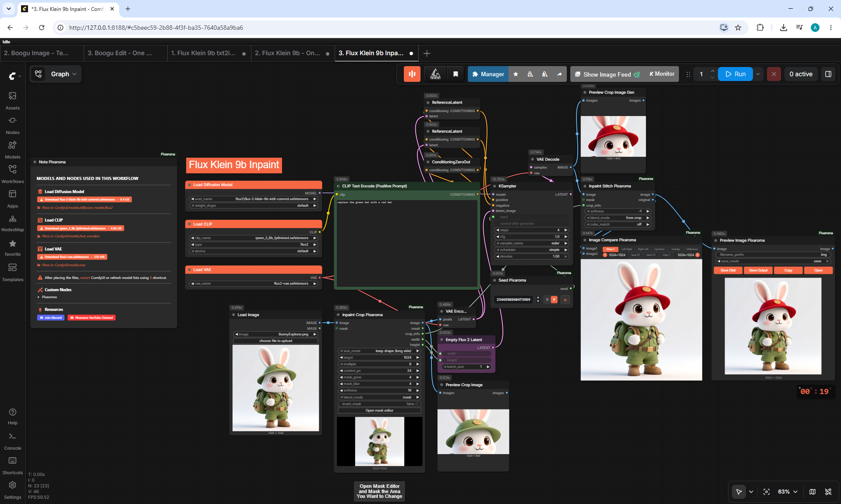Click the Save Disk button

(x=728, y=270)
